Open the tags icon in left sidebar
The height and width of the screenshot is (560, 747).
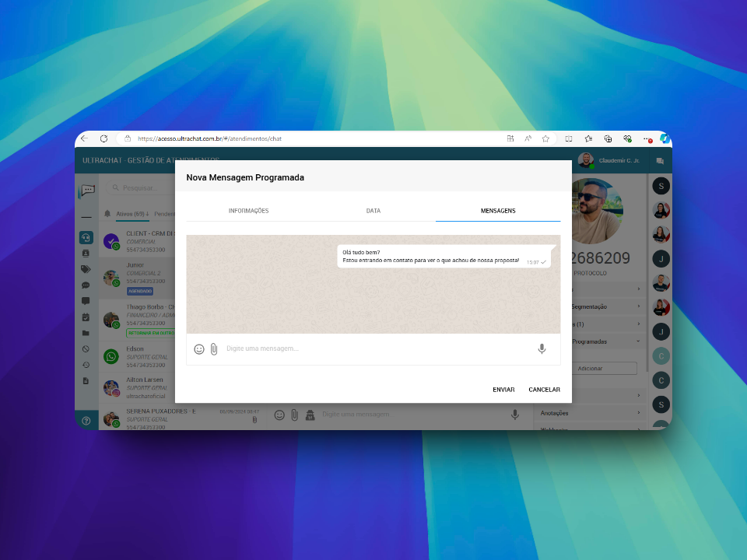tap(86, 269)
